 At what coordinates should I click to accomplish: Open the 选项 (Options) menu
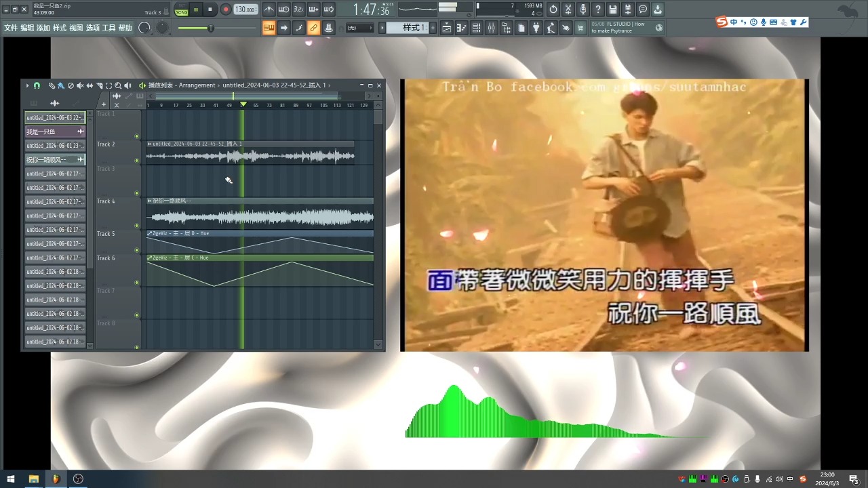pyautogui.click(x=93, y=28)
